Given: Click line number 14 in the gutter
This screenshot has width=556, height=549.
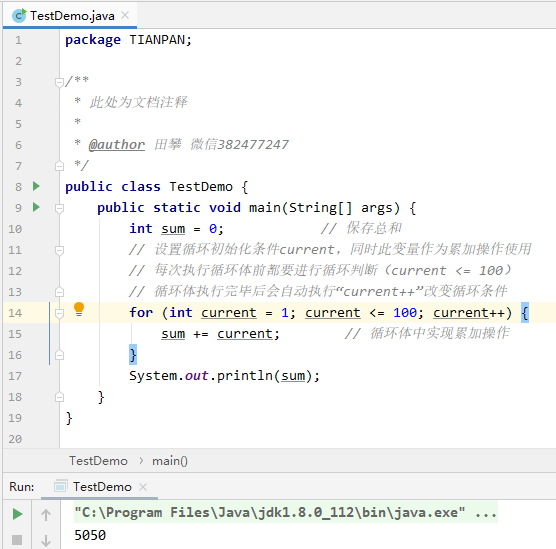Looking at the screenshot, I should pos(15,313).
